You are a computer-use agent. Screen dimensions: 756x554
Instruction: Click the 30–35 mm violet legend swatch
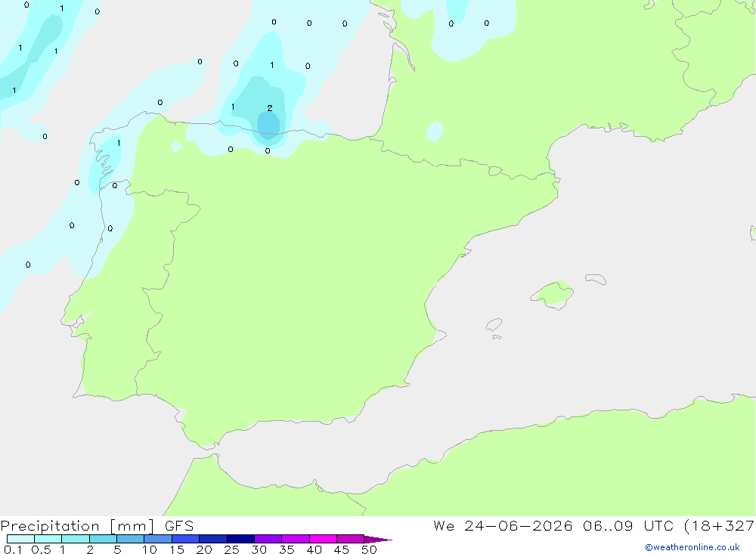tap(268, 539)
